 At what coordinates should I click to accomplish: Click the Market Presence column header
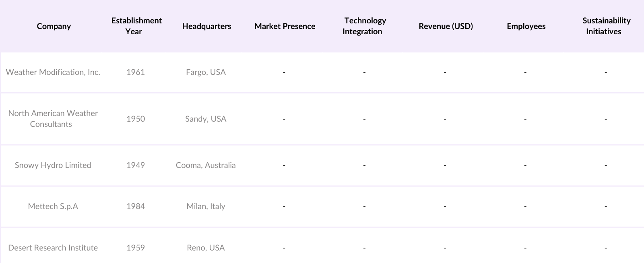[285, 26]
